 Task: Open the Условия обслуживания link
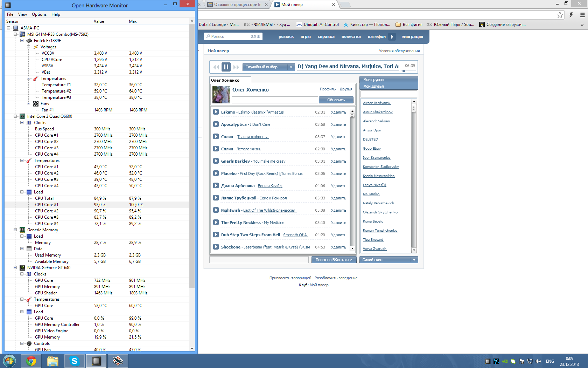[x=399, y=51]
